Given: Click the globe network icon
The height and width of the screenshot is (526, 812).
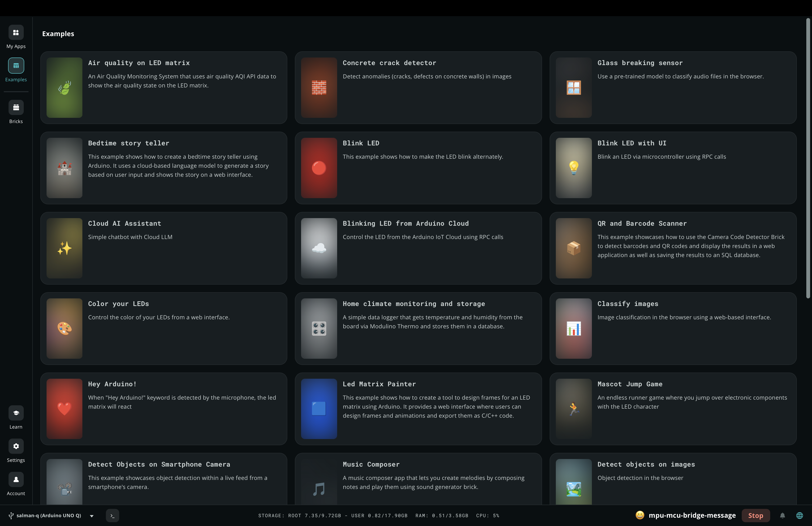Looking at the screenshot, I should tap(799, 516).
